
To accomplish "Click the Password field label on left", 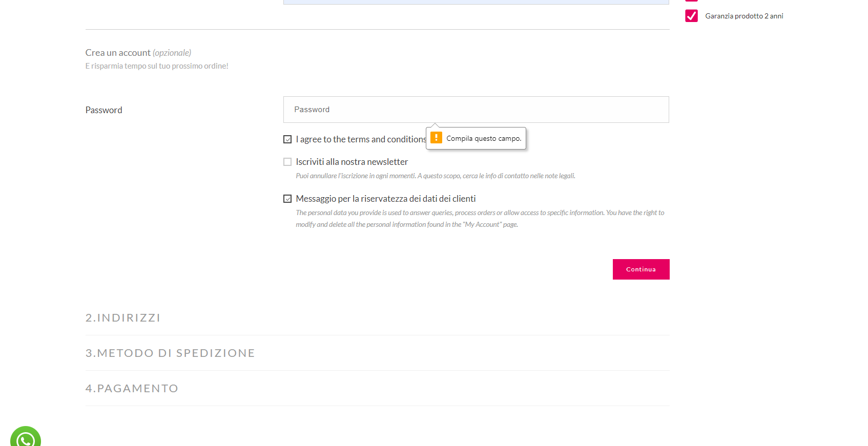I will pyautogui.click(x=104, y=110).
